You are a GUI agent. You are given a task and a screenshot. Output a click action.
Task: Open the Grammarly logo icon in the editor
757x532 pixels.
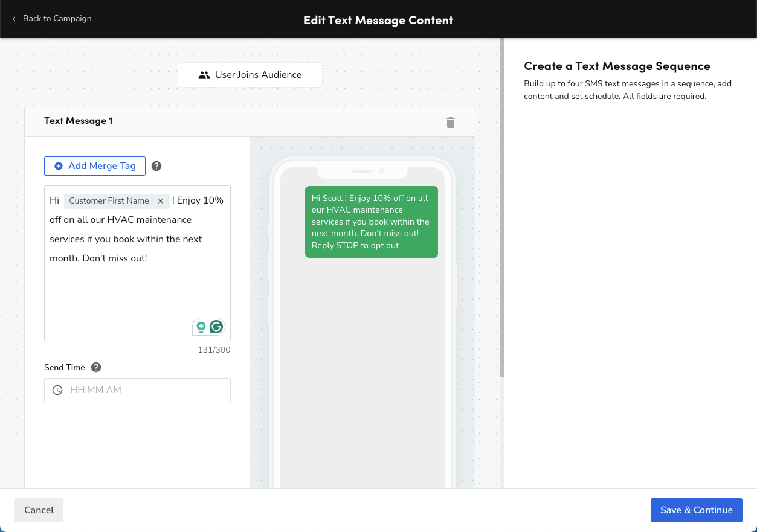coord(216,326)
